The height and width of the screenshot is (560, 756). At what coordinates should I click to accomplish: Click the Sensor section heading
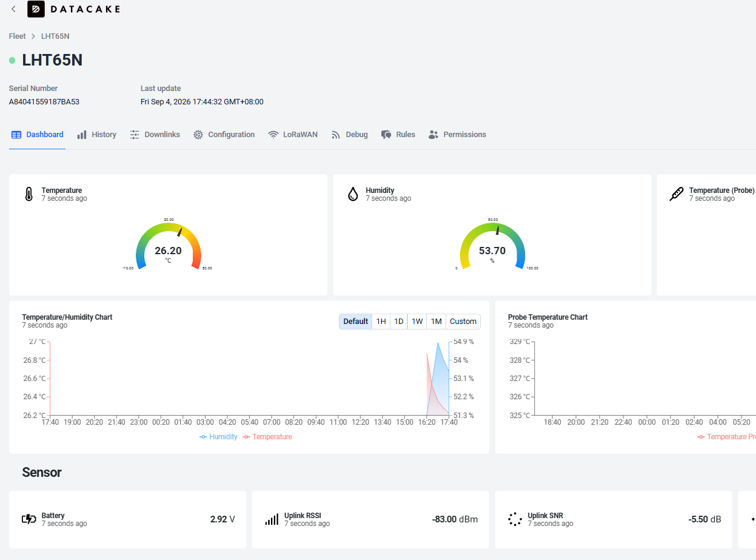(x=42, y=473)
